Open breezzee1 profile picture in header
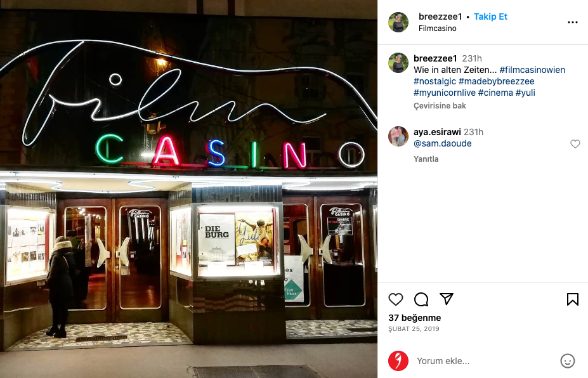The height and width of the screenshot is (378, 588). 398,22
